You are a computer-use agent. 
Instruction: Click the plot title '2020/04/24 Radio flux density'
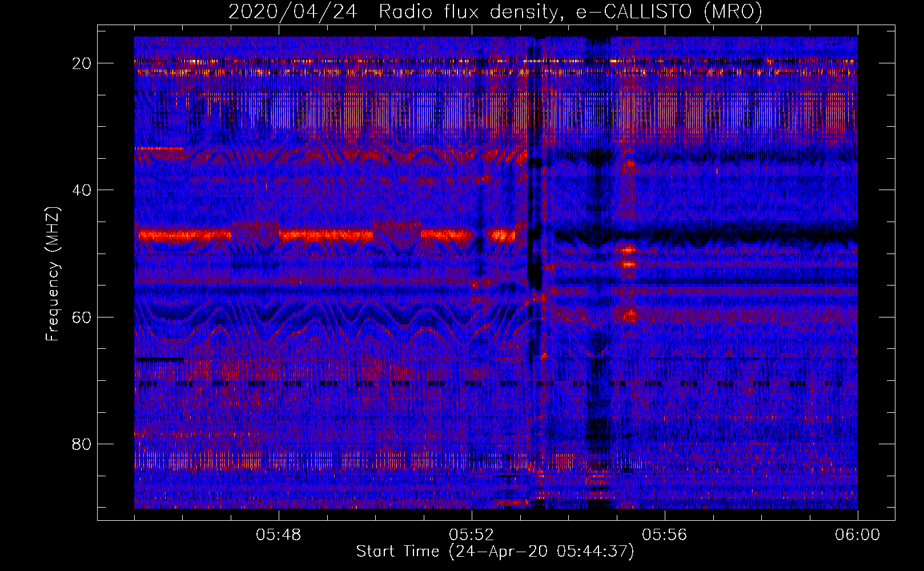coord(495,12)
